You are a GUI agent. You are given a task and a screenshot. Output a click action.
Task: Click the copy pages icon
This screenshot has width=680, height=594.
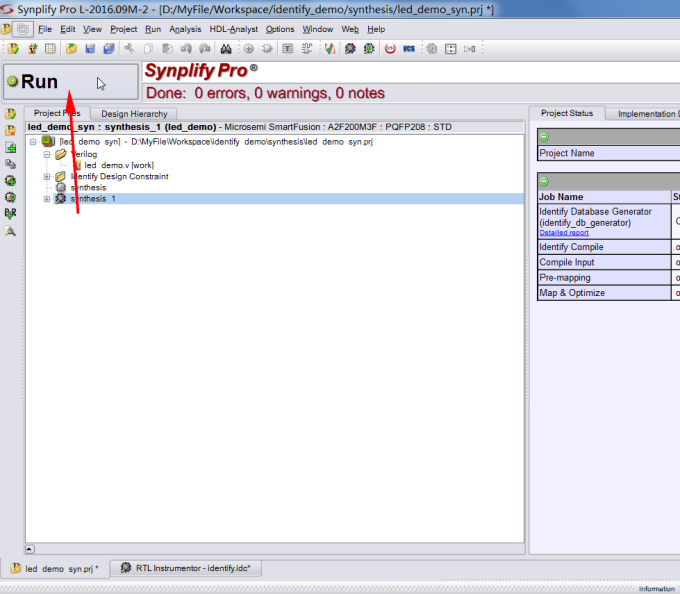click(x=148, y=49)
